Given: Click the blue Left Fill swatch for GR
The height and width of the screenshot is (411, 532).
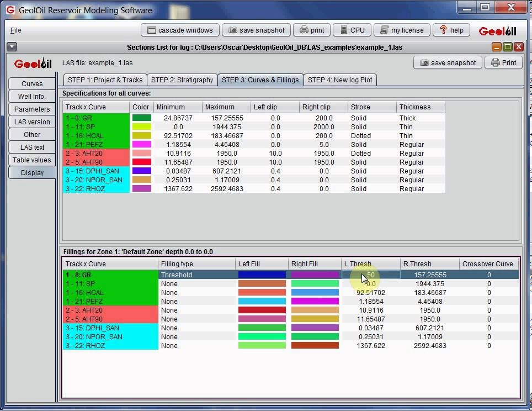Looking at the screenshot, I should (x=262, y=275).
